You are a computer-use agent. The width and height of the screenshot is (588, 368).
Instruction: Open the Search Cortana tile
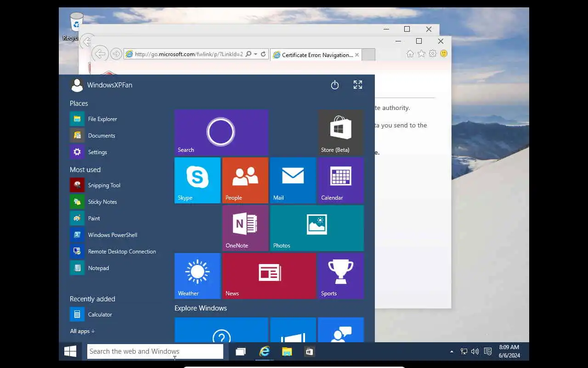pyautogui.click(x=221, y=132)
